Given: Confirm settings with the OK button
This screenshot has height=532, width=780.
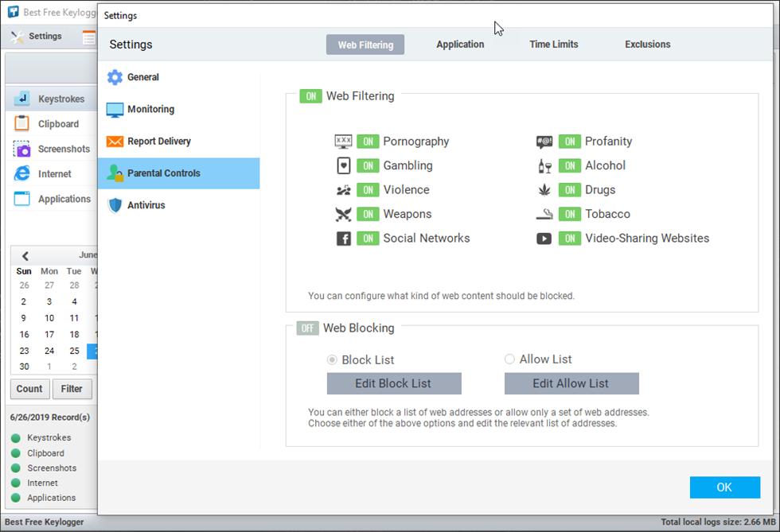Looking at the screenshot, I should 725,487.
